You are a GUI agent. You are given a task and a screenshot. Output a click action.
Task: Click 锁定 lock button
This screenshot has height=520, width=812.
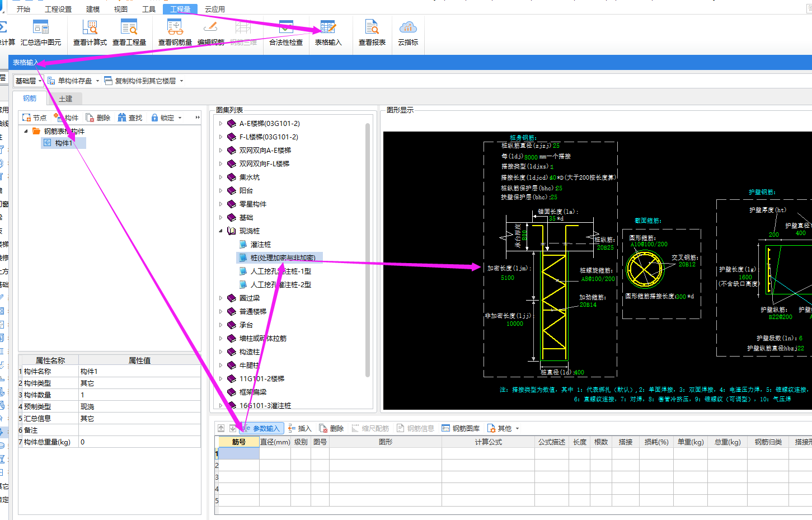click(x=162, y=118)
